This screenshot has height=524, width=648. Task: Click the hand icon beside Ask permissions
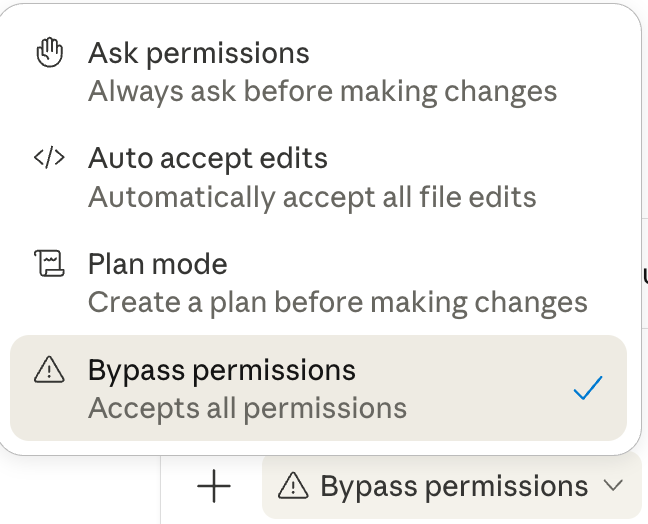pos(49,53)
